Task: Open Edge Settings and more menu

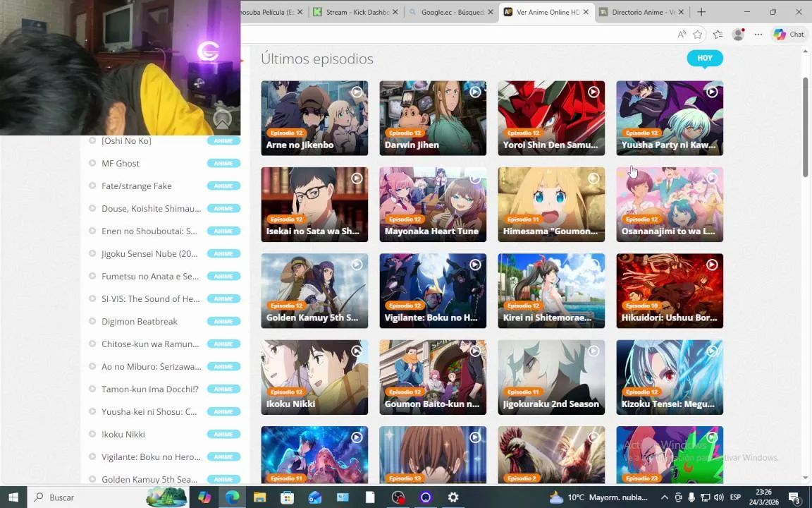Action: point(758,35)
